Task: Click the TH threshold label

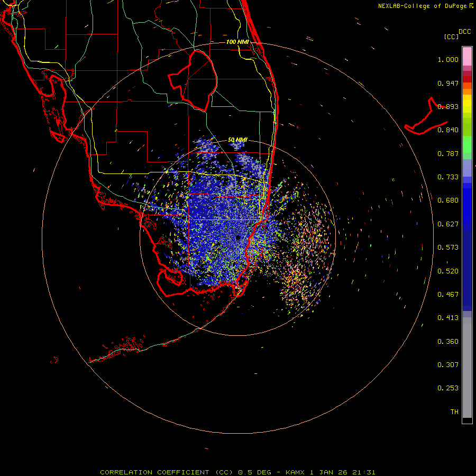Action: (x=454, y=412)
